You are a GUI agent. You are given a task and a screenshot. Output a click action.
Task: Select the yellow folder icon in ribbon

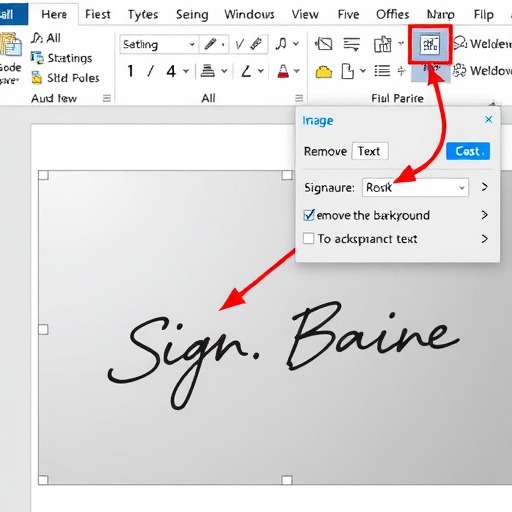324,72
